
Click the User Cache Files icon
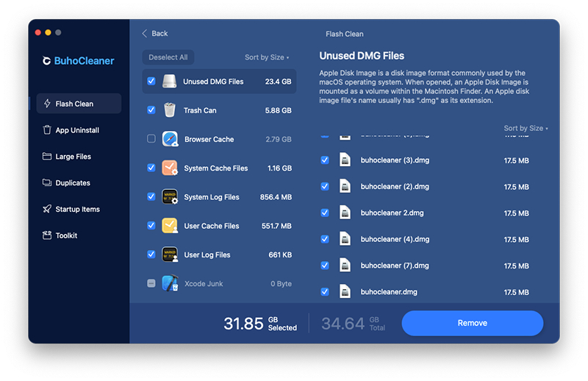pyautogui.click(x=170, y=226)
